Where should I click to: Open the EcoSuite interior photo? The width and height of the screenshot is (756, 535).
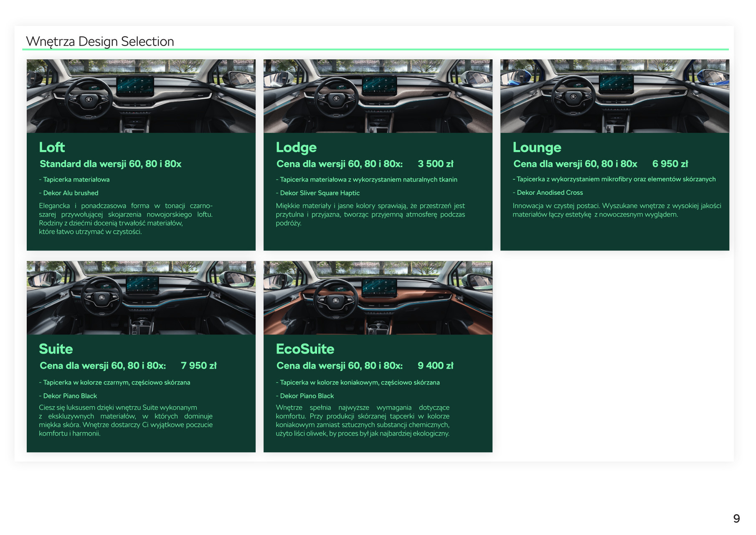tap(378, 298)
